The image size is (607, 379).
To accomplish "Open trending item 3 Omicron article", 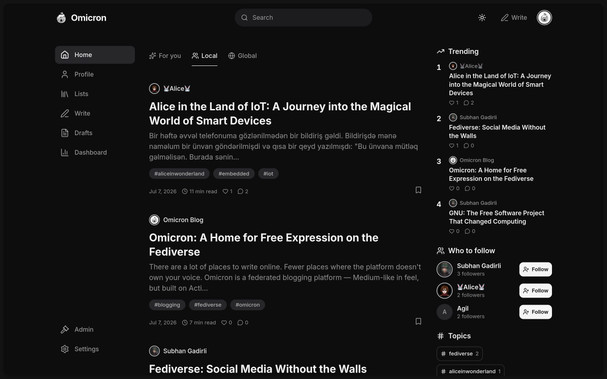I will click(491, 174).
